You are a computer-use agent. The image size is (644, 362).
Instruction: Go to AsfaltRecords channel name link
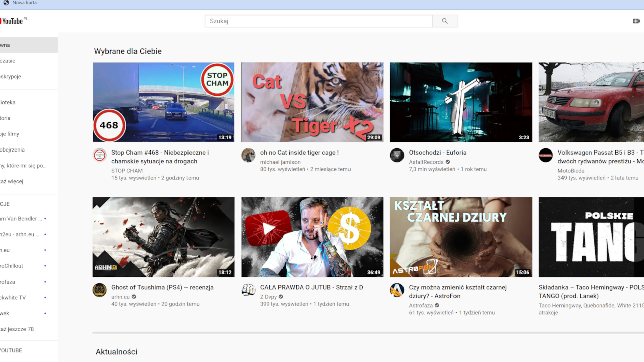pyautogui.click(x=426, y=162)
